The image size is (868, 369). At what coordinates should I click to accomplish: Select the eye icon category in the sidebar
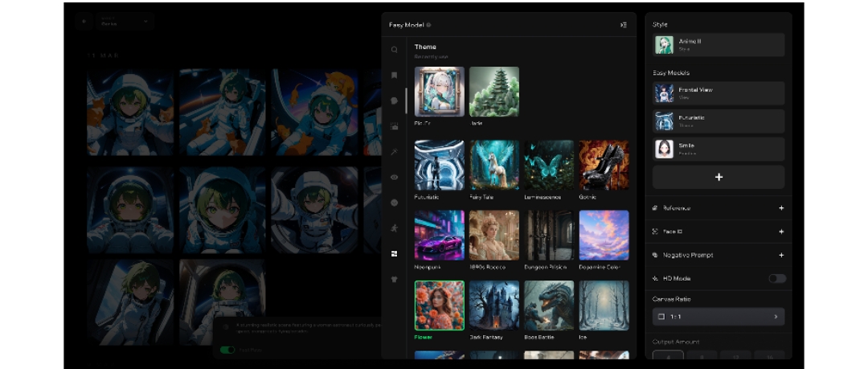pyautogui.click(x=394, y=177)
